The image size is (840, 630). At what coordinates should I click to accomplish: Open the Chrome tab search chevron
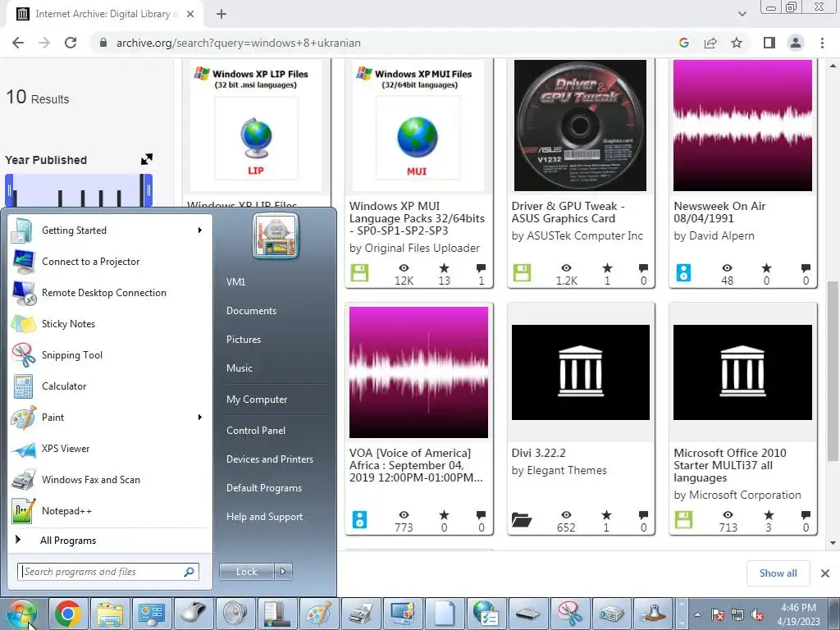point(742,14)
